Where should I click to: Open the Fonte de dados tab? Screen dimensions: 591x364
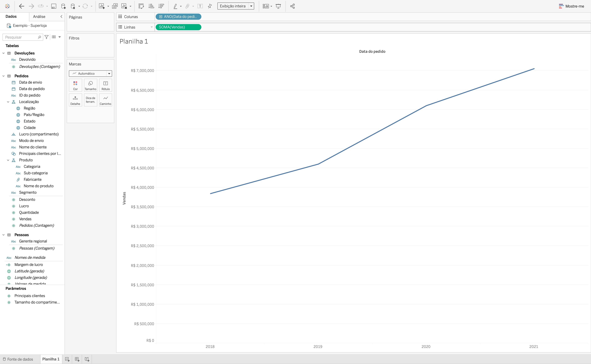pos(18,359)
